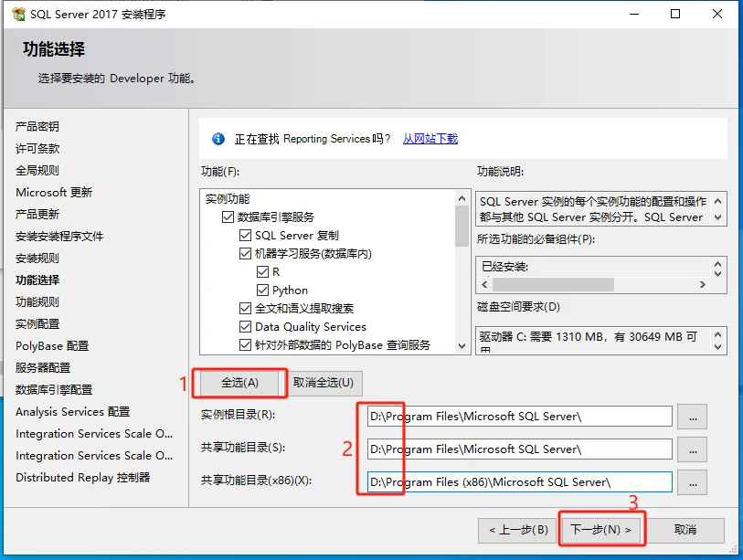Image resolution: width=743 pixels, height=560 pixels.
Task: Click the 取消 button
Action: click(685, 530)
